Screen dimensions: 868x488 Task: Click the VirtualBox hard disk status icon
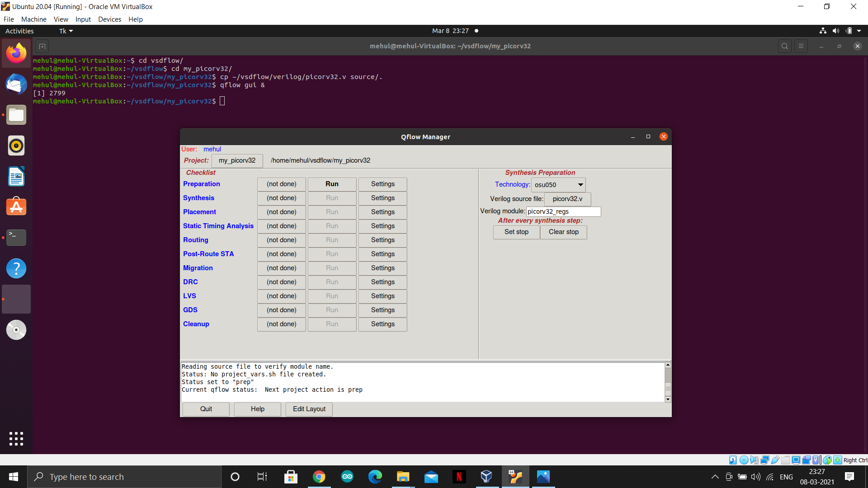732,460
